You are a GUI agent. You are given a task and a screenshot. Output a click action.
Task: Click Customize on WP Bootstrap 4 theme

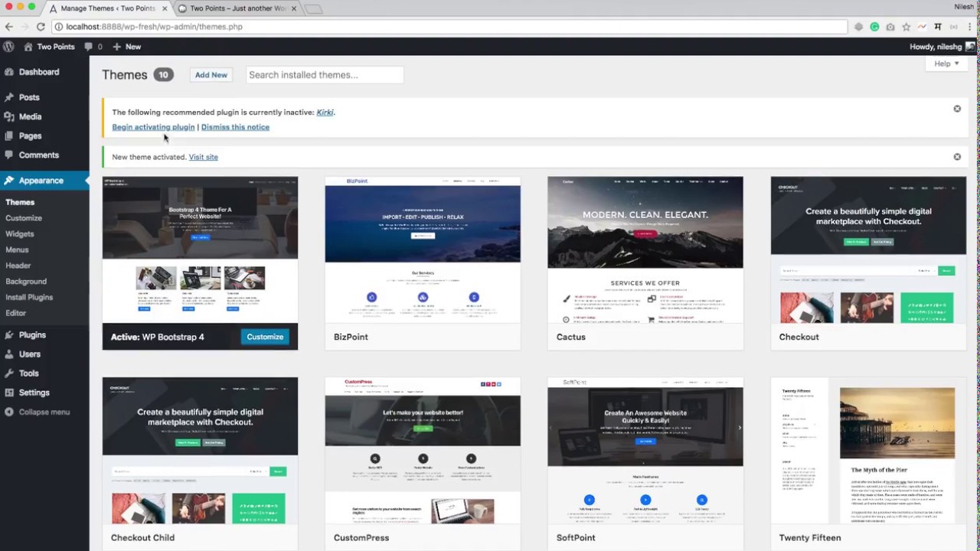[265, 337]
